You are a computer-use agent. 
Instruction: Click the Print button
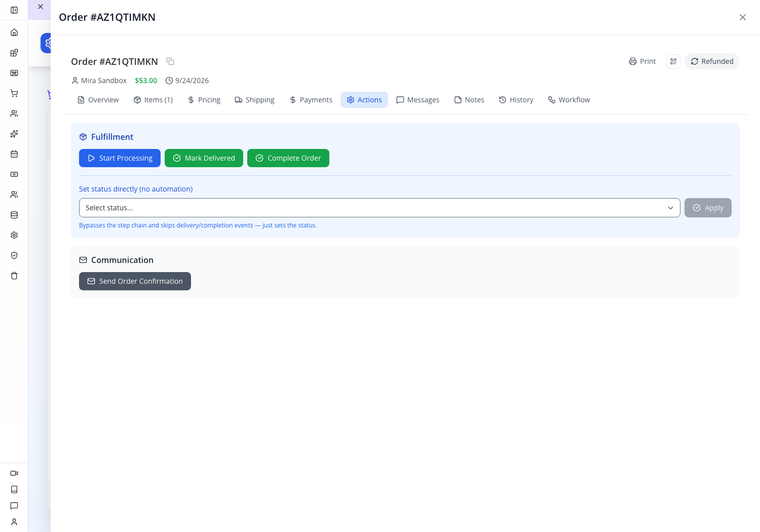tap(642, 61)
